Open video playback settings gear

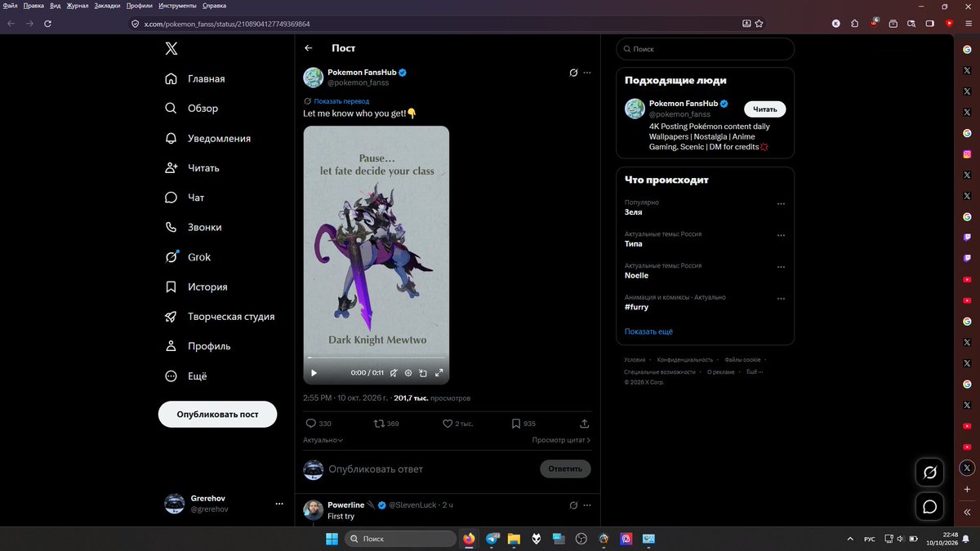(x=408, y=373)
